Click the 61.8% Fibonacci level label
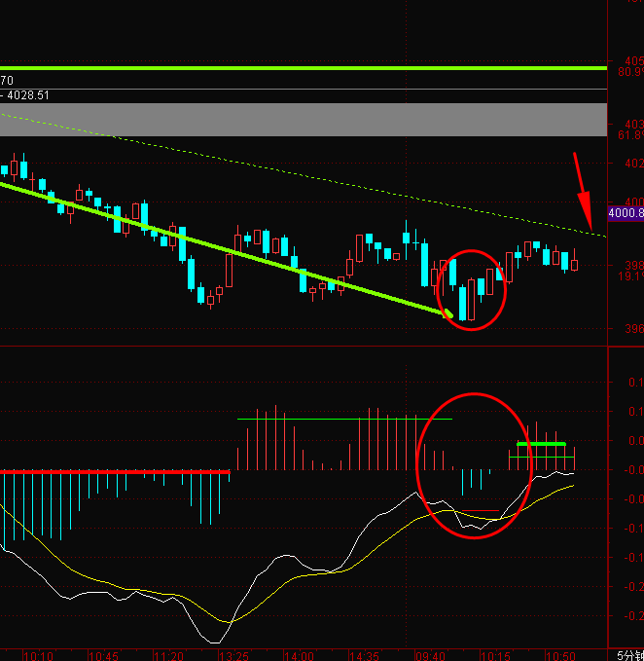Image resolution: width=644 pixels, height=661 pixels. coord(630,135)
